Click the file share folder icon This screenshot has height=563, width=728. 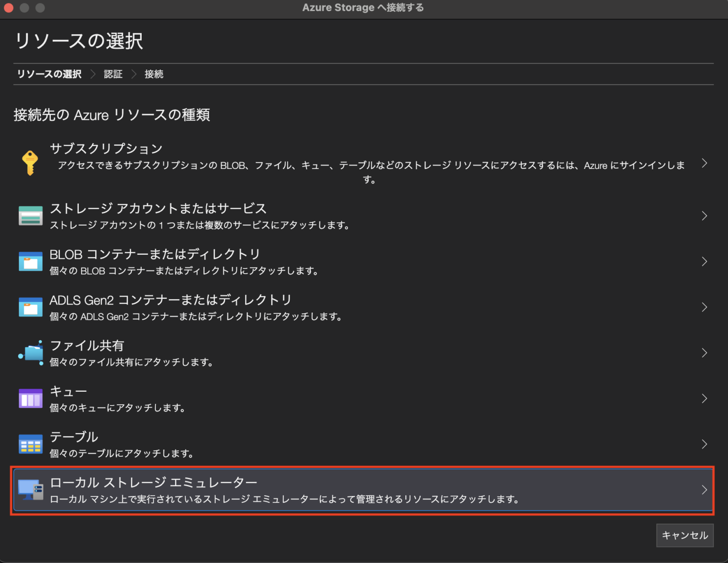(31, 353)
